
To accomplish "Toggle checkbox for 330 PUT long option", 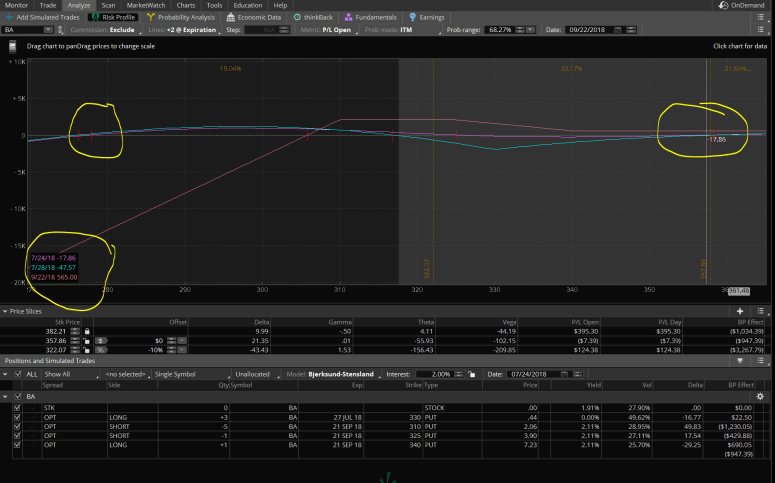I will click(x=17, y=417).
